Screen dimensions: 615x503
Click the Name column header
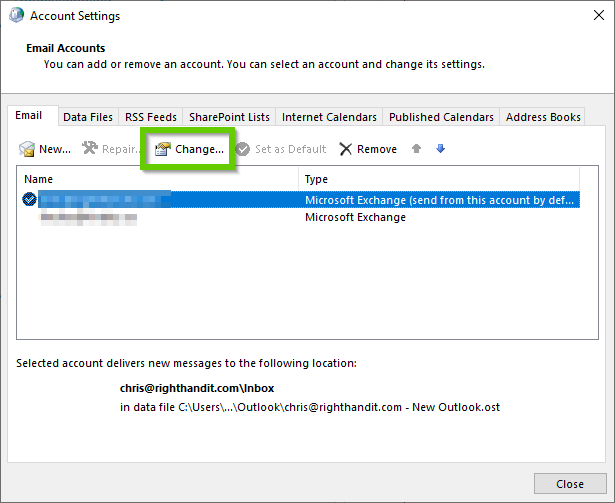click(x=157, y=179)
